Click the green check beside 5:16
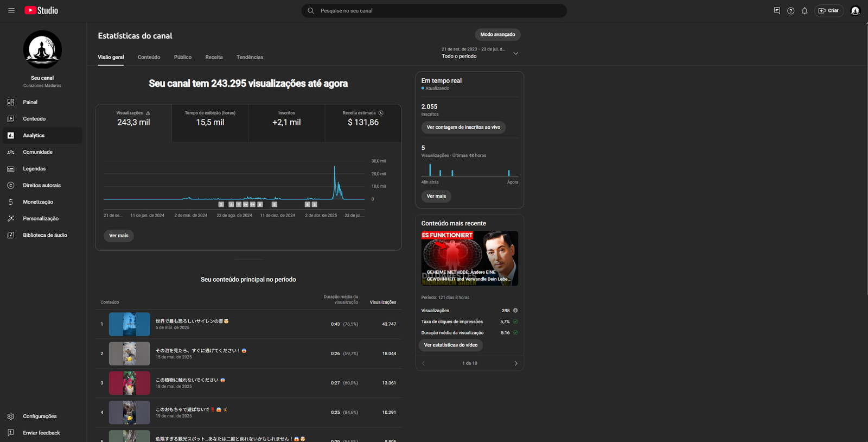This screenshot has width=868, height=442. (x=515, y=333)
